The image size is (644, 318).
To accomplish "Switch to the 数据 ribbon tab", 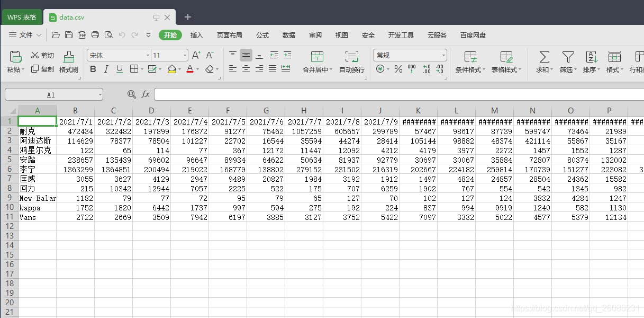I will (x=289, y=35).
